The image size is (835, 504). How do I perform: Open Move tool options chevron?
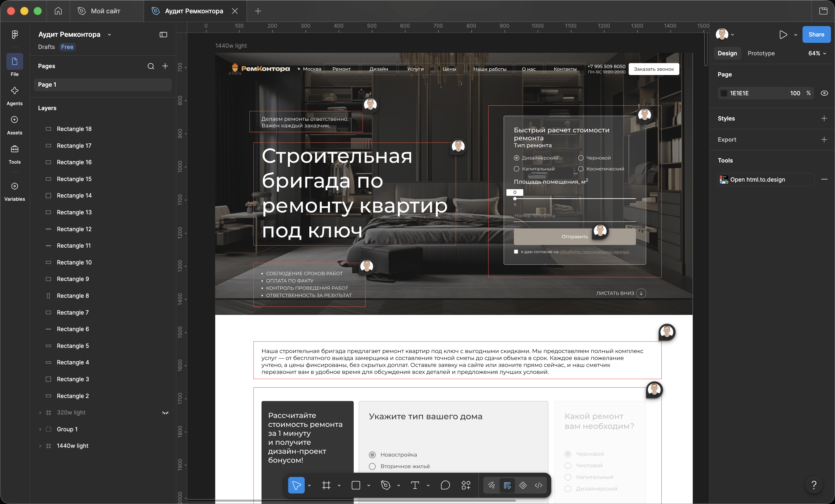click(309, 485)
